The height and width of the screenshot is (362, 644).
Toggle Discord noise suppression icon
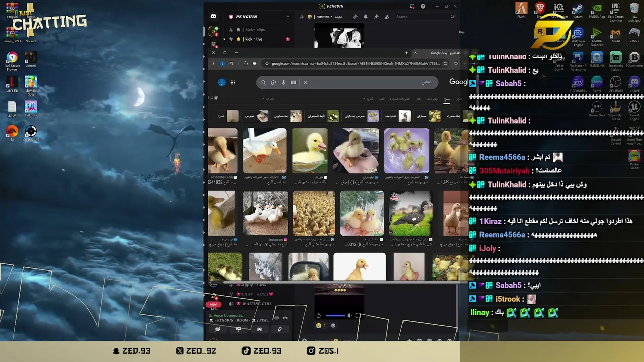coord(276,318)
